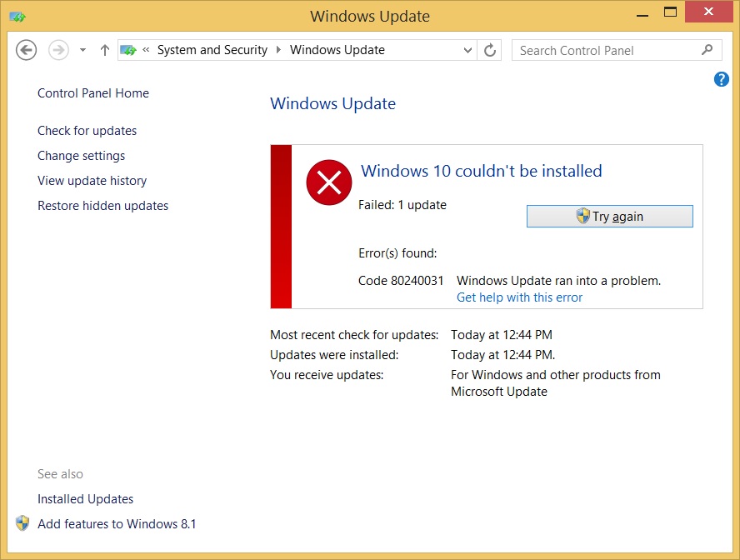
Task: Open Control Panel Home
Action: [x=93, y=93]
